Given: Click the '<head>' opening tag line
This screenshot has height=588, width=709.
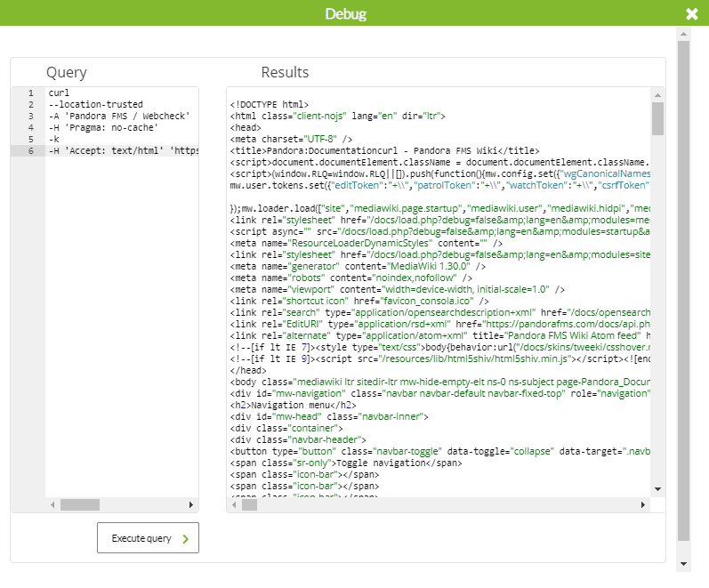Looking at the screenshot, I should point(246,127).
